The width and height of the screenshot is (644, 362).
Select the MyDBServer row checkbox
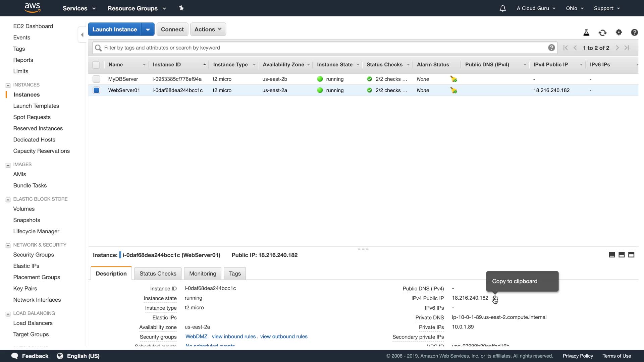96,79
